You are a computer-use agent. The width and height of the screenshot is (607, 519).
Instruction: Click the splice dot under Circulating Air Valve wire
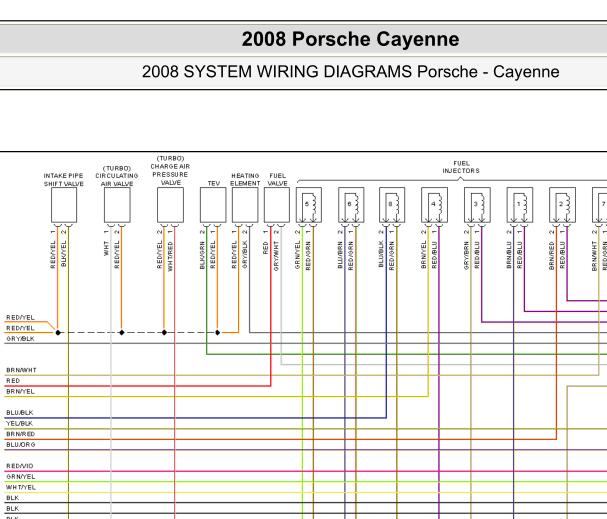click(122, 332)
